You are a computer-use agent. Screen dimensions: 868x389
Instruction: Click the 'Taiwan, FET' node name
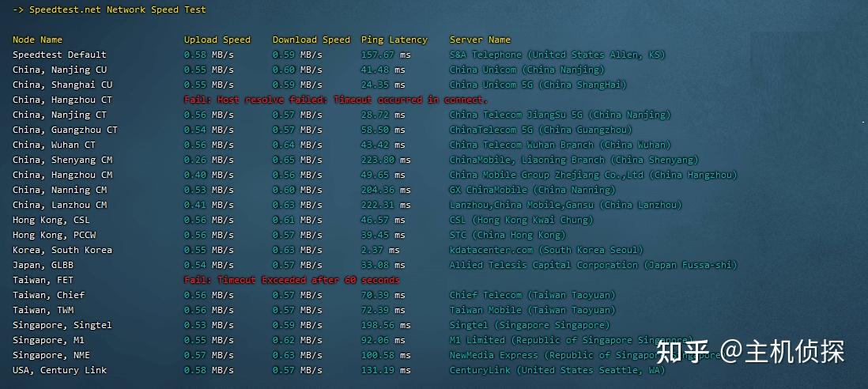point(43,279)
